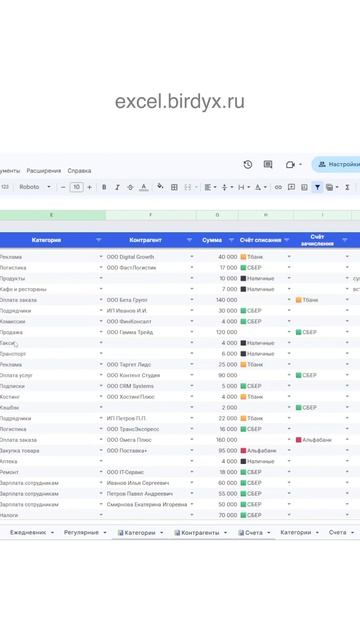Image resolution: width=360 pixels, height=640 pixels.
Task: Open Ежедневник tab options arrow
Action: pyautogui.click(x=52, y=533)
